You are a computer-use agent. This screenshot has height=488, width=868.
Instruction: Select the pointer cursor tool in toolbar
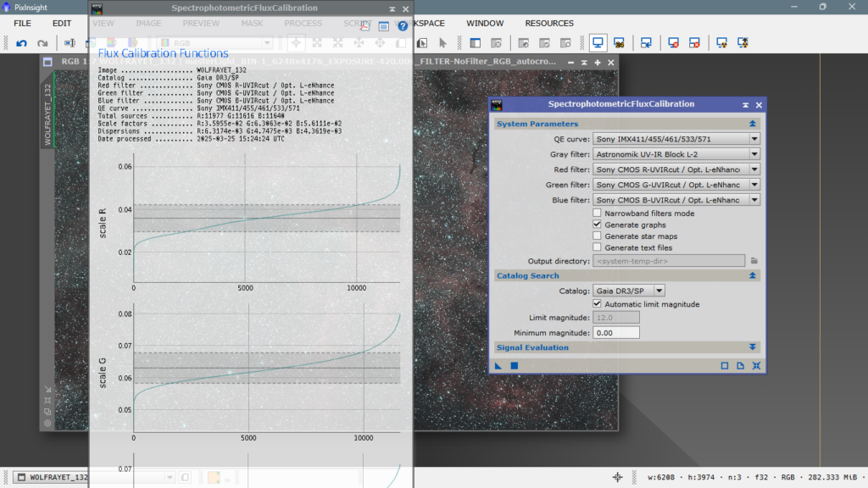click(x=442, y=43)
